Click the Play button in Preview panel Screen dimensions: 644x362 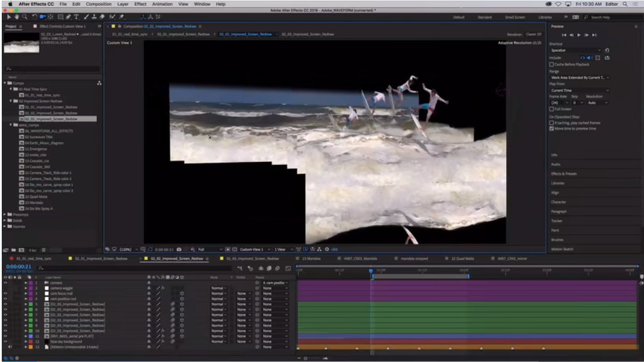(x=578, y=35)
